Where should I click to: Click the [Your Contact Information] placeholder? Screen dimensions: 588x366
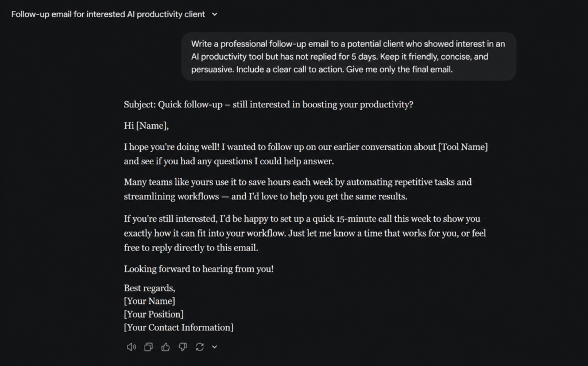[x=179, y=328]
